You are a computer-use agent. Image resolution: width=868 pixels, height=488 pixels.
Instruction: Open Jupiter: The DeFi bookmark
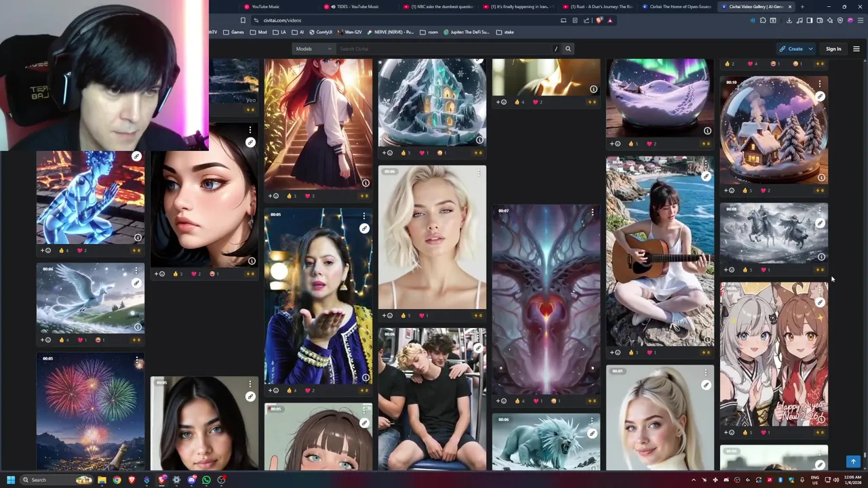pos(467,32)
